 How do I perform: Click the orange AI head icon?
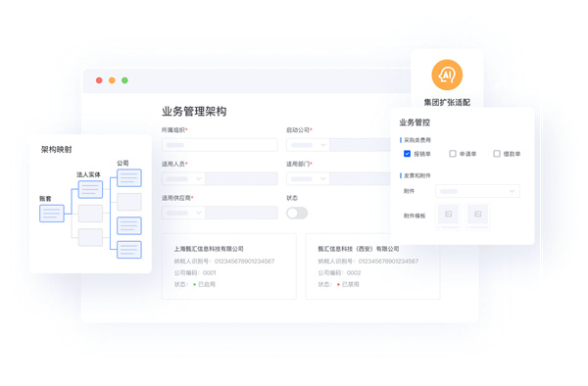coord(447,75)
